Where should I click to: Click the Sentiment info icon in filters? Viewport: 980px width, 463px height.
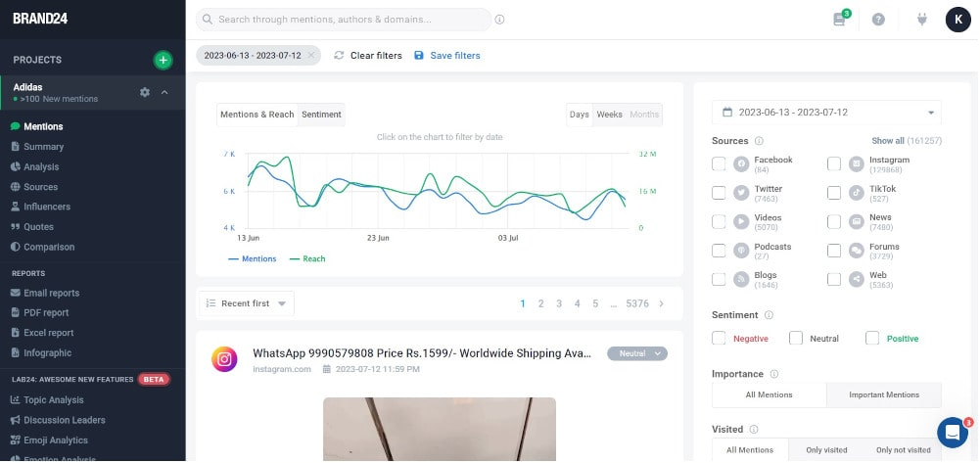point(769,315)
